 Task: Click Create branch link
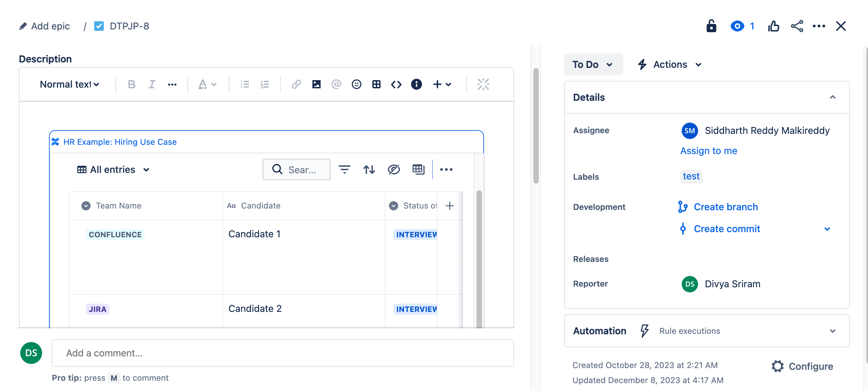pyautogui.click(x=726, y=207)
